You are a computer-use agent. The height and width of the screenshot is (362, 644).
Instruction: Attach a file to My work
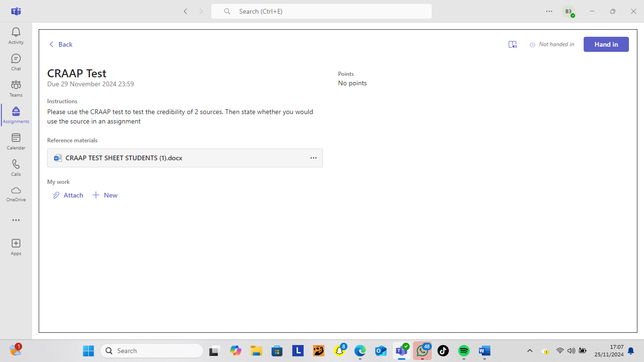pyautogui.click(x=68, y=195)
